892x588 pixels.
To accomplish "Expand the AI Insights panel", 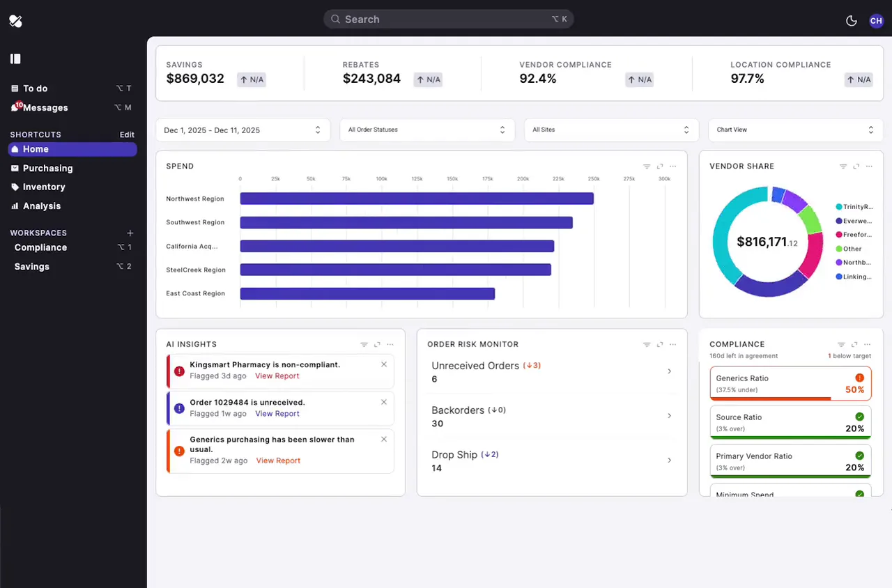I will (x=377, y=344).
